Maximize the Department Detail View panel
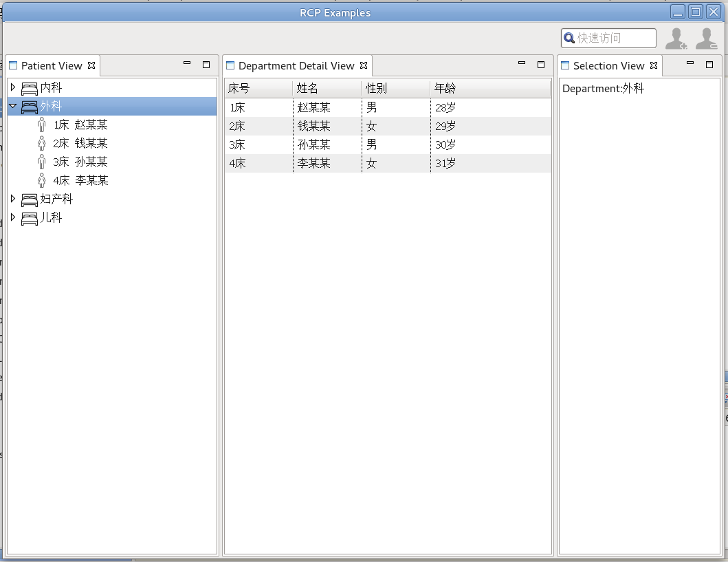 [541, 65]
